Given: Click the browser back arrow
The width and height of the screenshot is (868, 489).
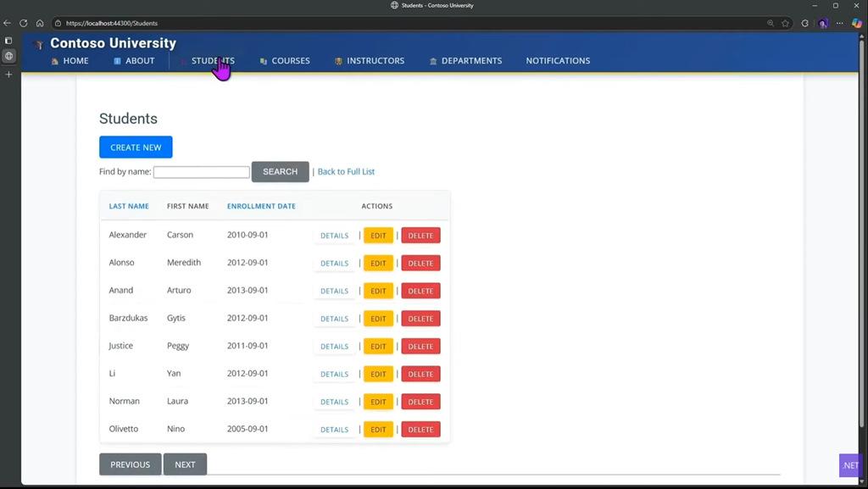Looking at the screenshot, I should (8, 23).
